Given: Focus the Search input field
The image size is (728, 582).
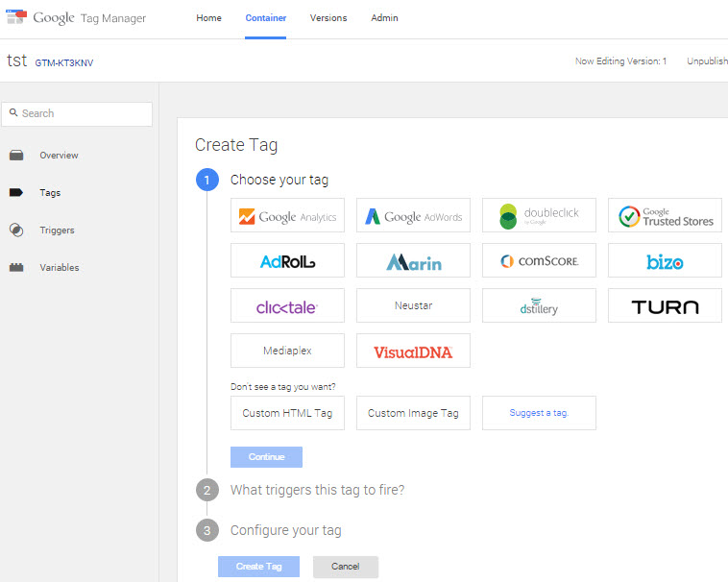Looking at the screenshot, I should point(77,114).
